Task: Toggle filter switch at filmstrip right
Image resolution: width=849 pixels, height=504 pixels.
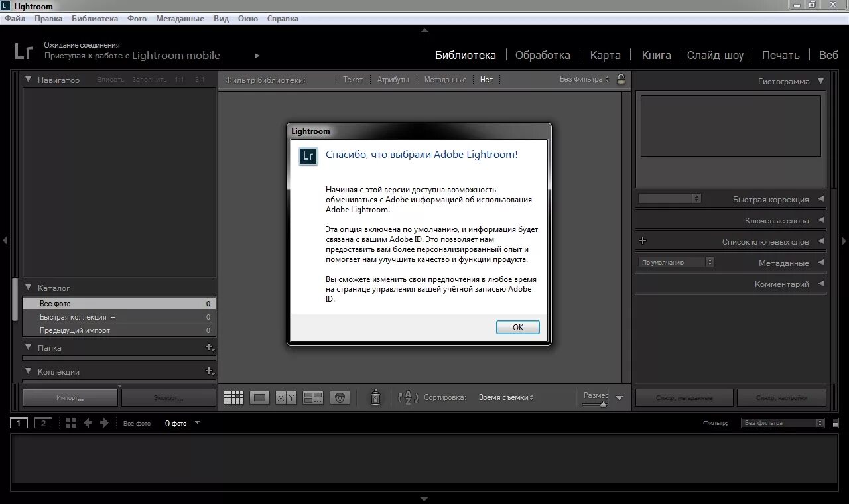Action: [835, 422]
